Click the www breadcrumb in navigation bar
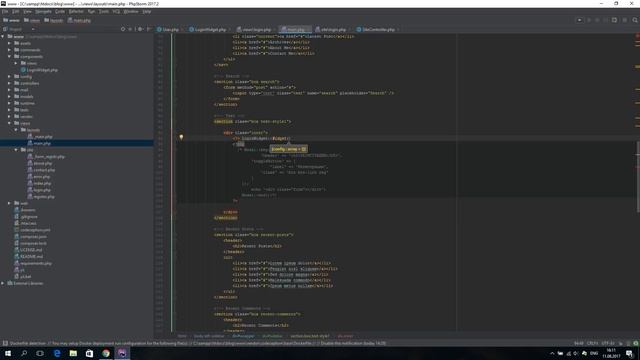The height and width of the screenshot is (360, 640). 11,20
